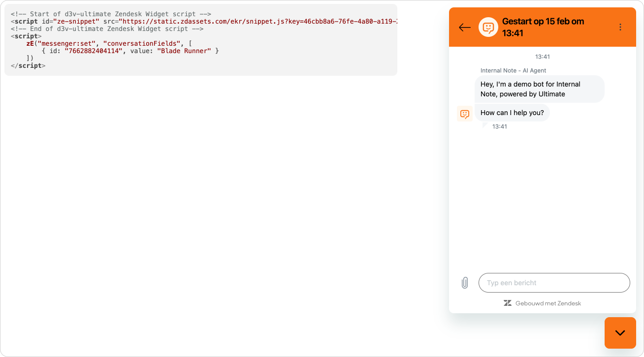Open the 'Gebouwd met Zendesk' link
Image resolution: width=644 pixels, height=357 pixels.
coord(542,303)
